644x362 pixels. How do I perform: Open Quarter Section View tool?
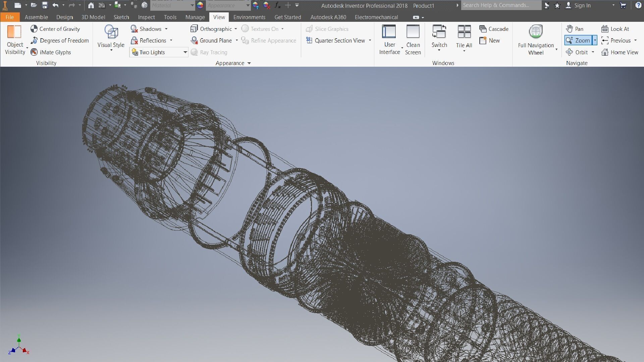pyautogui.click(x=336, y=41)
